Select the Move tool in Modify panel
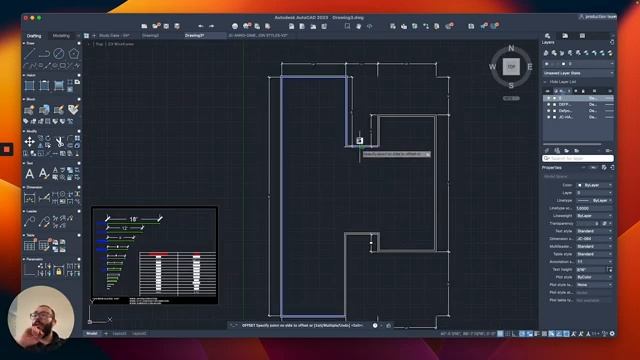 coord(29,142)
